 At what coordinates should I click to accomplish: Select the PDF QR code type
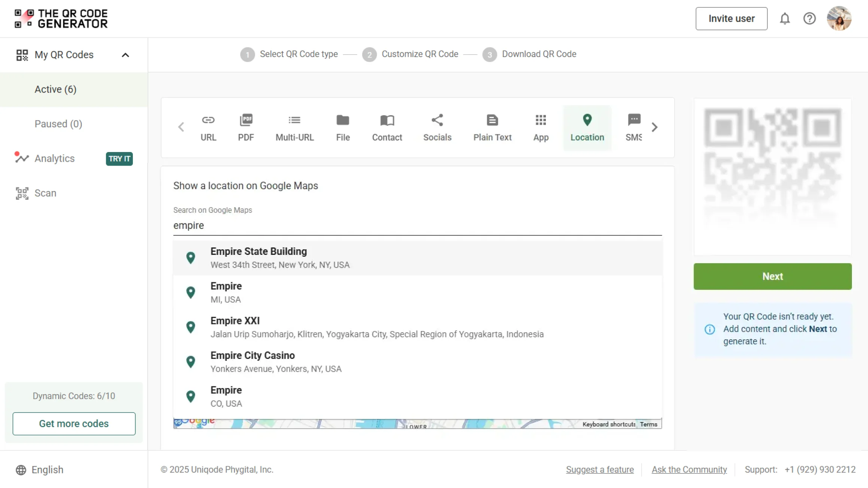(246, 128)
